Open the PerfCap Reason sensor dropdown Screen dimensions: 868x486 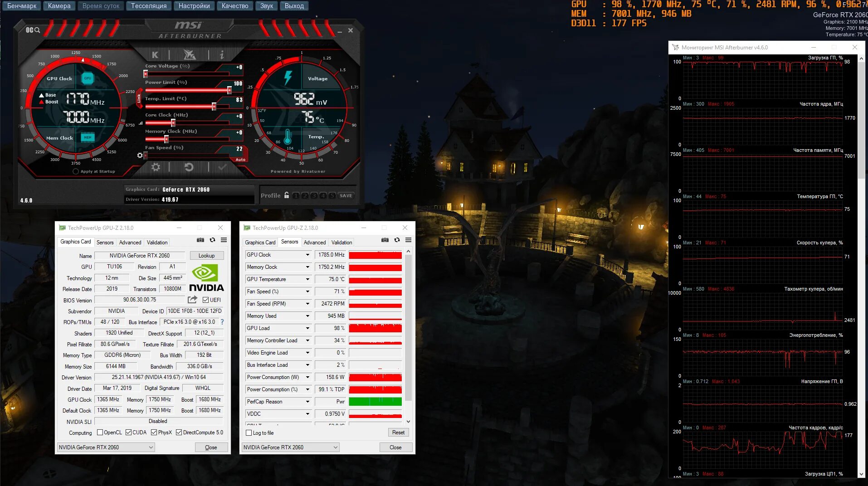coord(307,402)
